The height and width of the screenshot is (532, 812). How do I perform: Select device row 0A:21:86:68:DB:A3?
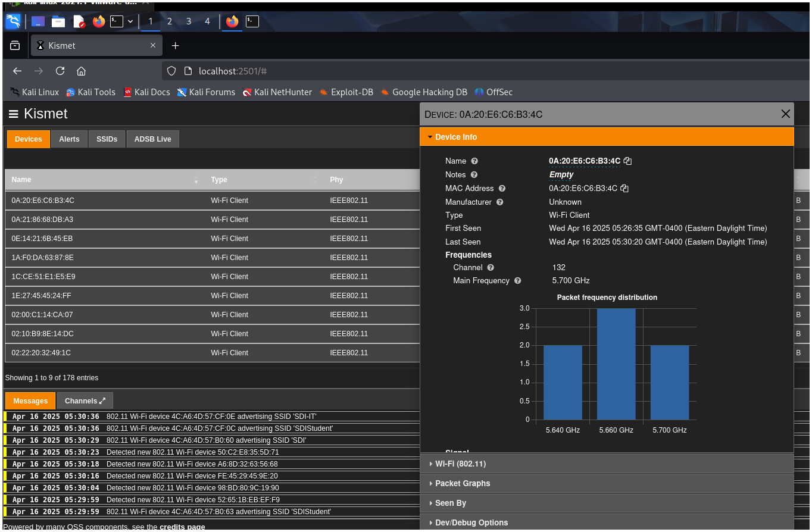(212, 220)
